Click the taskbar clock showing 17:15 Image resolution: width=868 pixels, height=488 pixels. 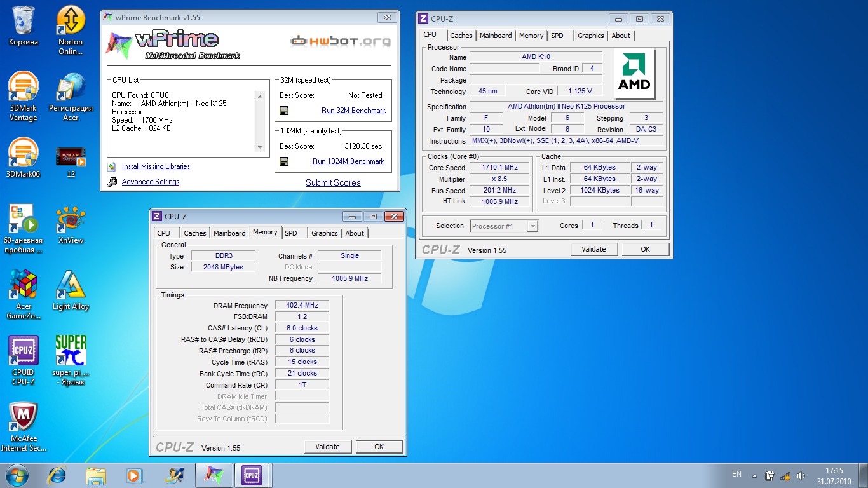pos(834,476)
